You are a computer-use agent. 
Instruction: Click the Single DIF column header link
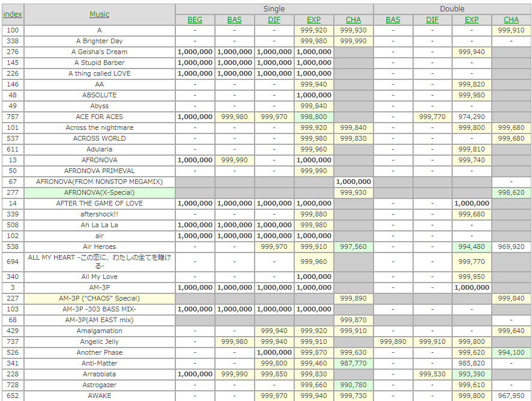point(274,20)
